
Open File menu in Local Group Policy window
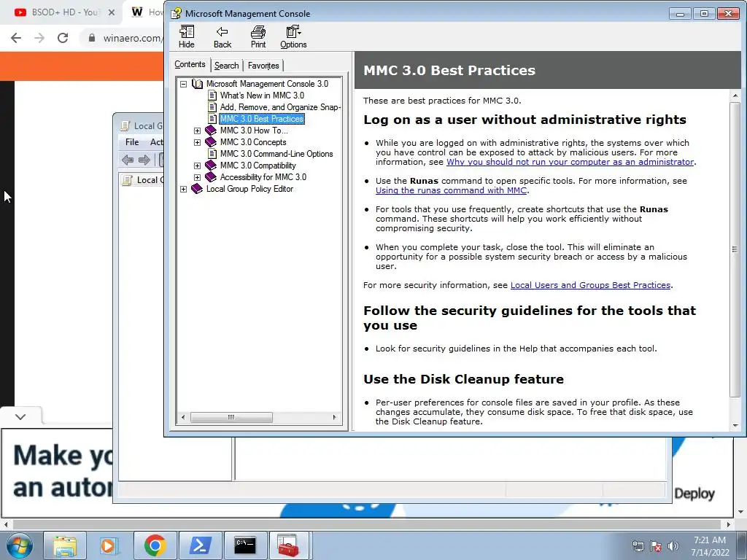click(x=132, y=142)
